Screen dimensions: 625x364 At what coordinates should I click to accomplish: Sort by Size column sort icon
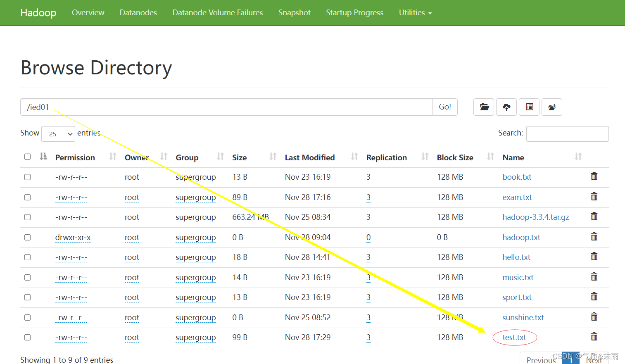(273, 157)
